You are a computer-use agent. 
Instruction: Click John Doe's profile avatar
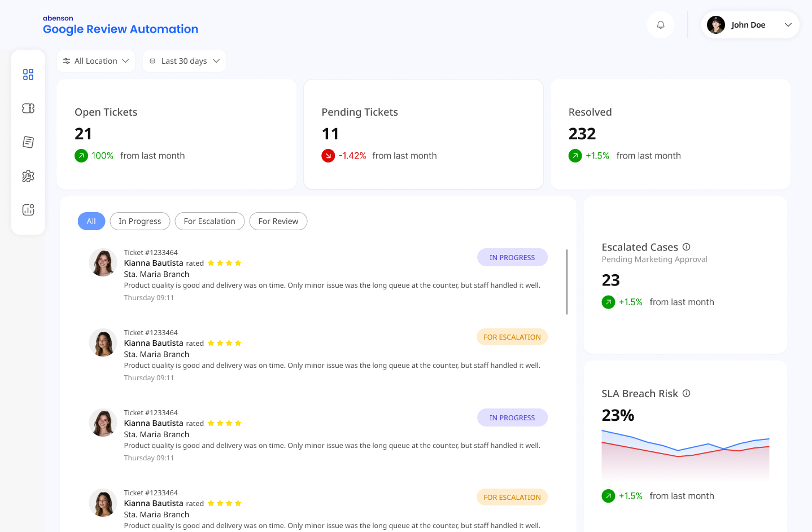[716, 25]
